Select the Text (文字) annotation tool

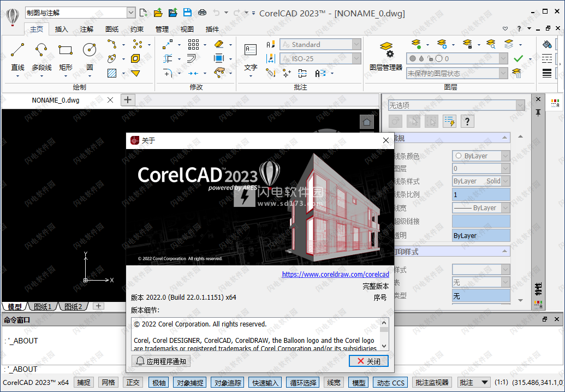click(x=251, y=58)
